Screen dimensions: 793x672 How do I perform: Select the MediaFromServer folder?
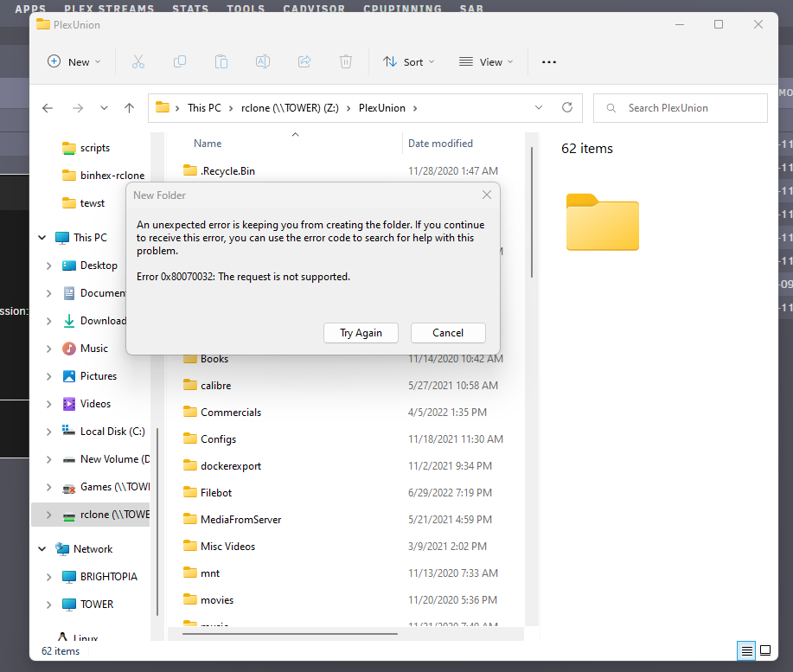232,519
